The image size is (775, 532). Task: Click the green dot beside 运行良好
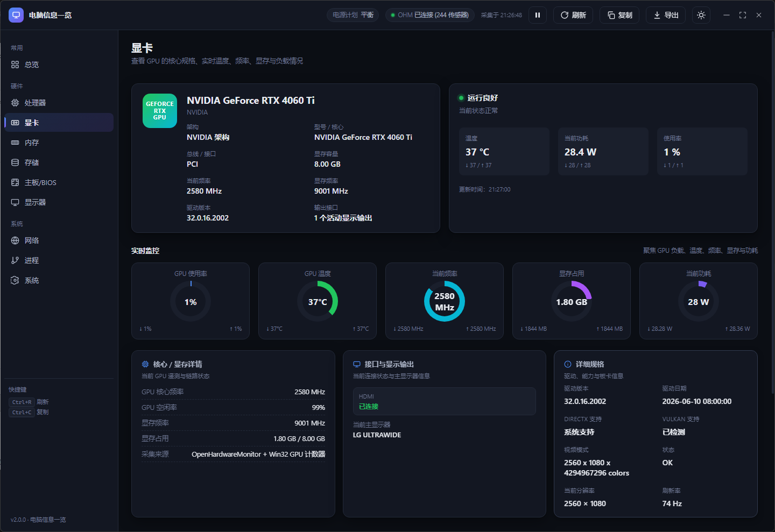pyautogui.click(x=461, y=98)
